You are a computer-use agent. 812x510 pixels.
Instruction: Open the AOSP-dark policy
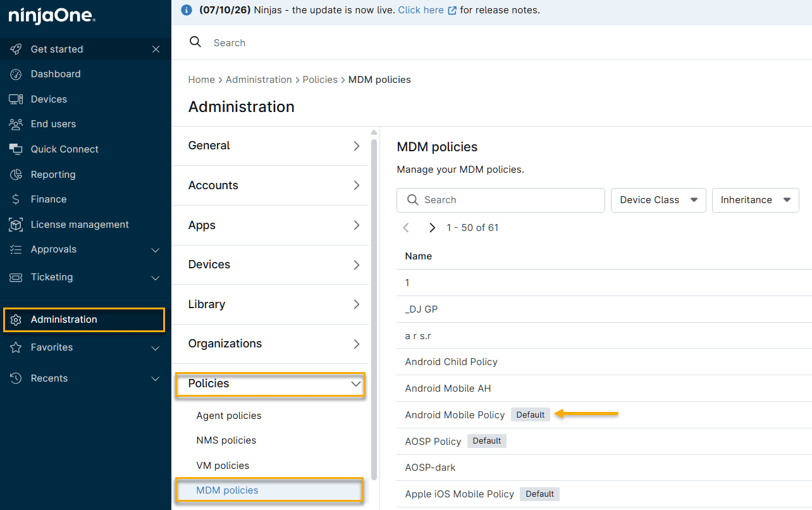(x=430, y=468)
